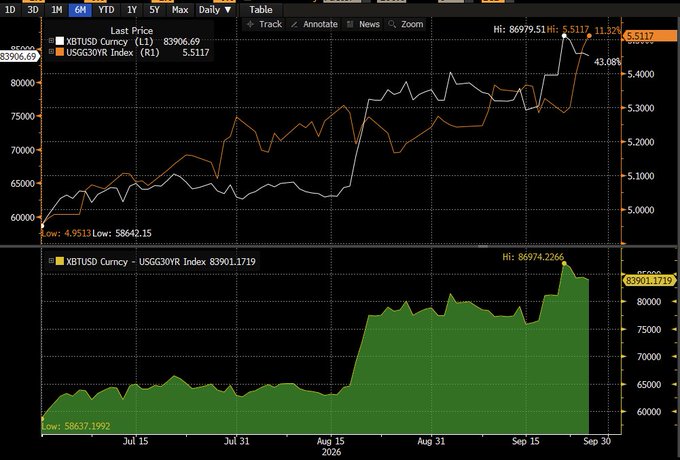Switch to the 1Y range
The width and height of the screenshot is (680, 460).
(x=131, y=10)
